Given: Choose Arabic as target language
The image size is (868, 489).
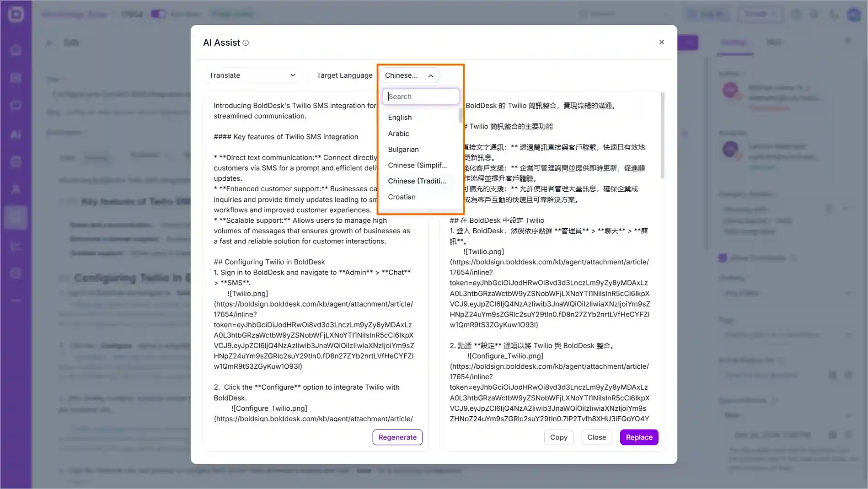Looking at the screenshot, I should click(x=398, y=134).
